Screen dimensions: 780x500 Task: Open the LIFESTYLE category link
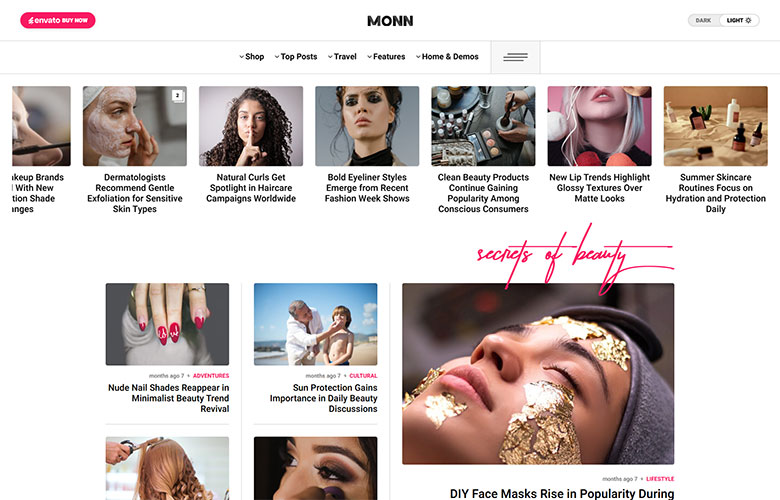tap(660, 479)
